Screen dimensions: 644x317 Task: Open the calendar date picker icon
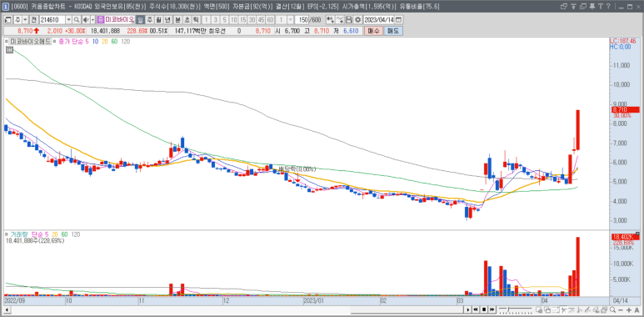point(398,20)
